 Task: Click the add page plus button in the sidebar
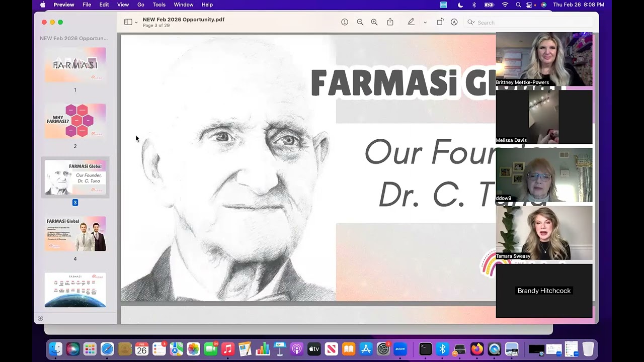(41, 318)
